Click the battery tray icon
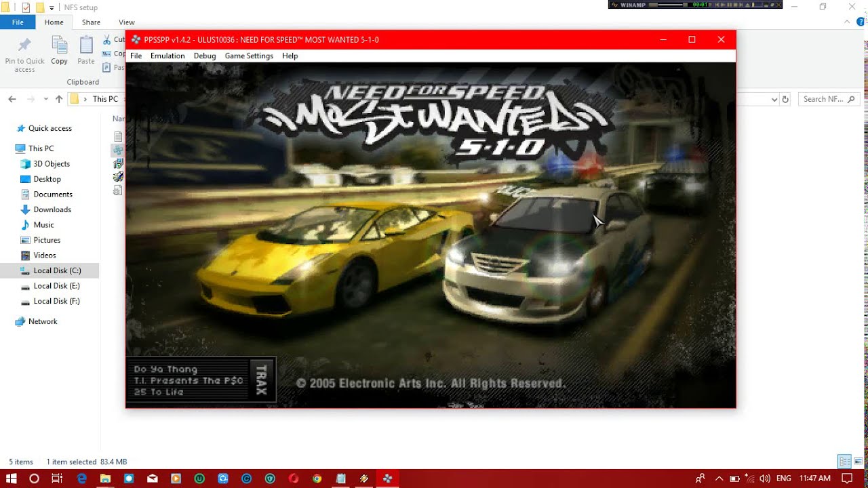Image resolution: width=868 pixels, height=488 pixels. point(734,479)
